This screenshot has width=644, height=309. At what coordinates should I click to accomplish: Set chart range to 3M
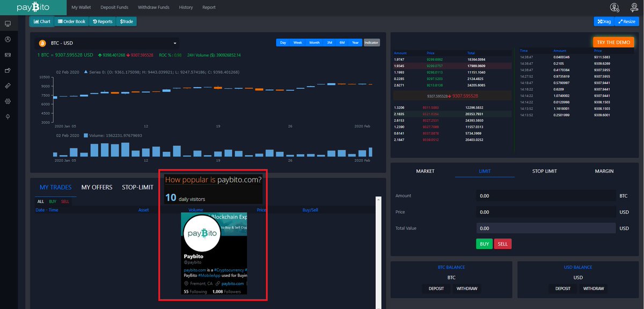330,42
